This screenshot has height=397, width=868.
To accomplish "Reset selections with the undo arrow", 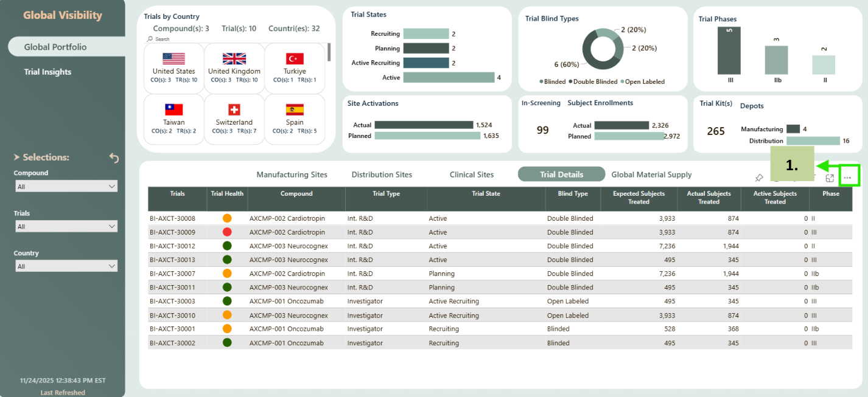I will [114, 158].
